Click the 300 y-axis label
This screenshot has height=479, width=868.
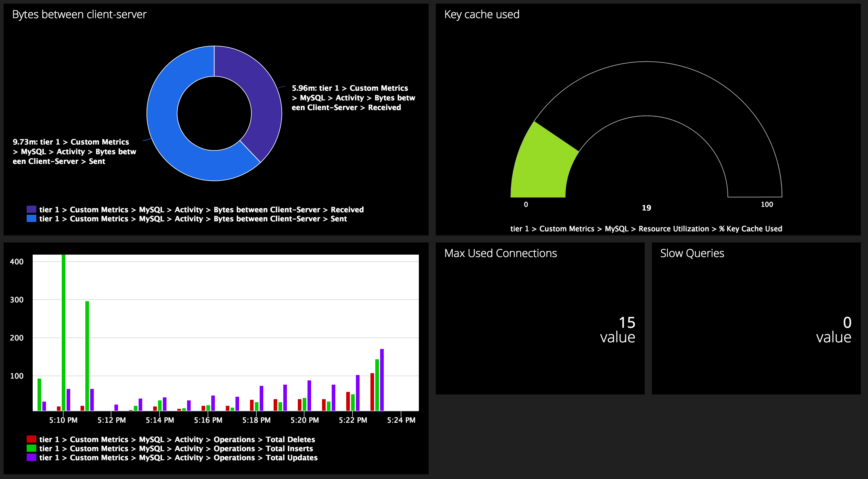(x=17, y=300)
